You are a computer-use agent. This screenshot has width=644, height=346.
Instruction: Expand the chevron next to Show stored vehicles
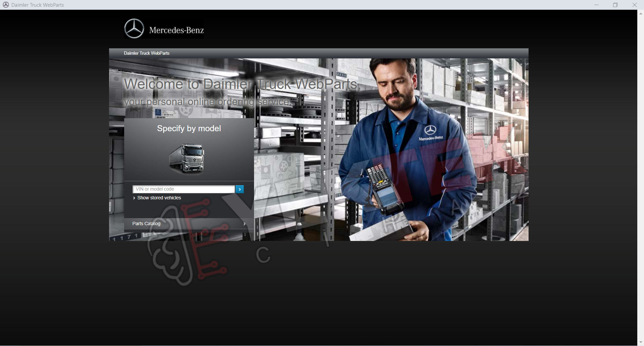point(134,198)
